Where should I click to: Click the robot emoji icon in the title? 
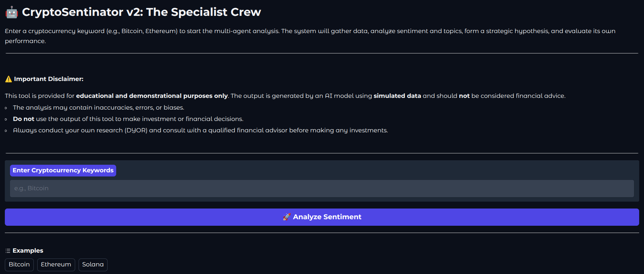pos(12,12)
